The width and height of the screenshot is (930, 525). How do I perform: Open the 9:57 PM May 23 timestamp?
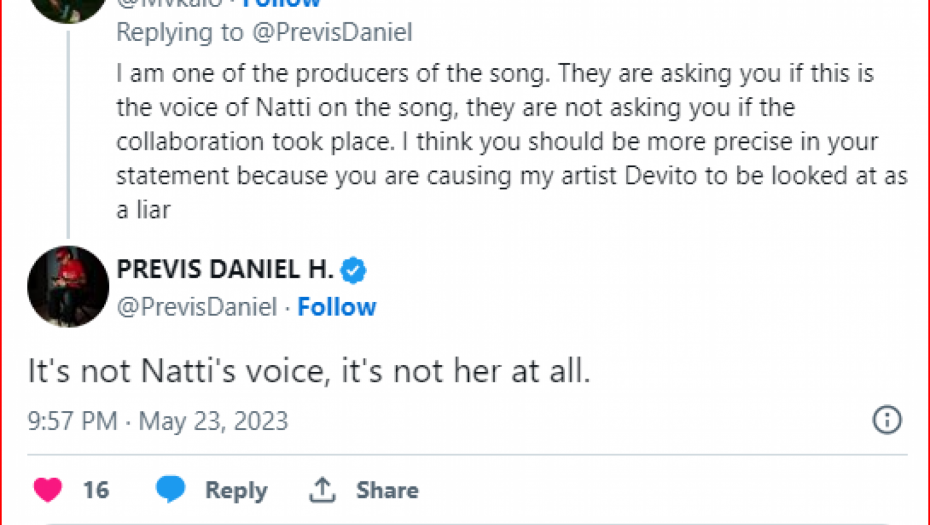pyautogui.click(x=157, y=421)
